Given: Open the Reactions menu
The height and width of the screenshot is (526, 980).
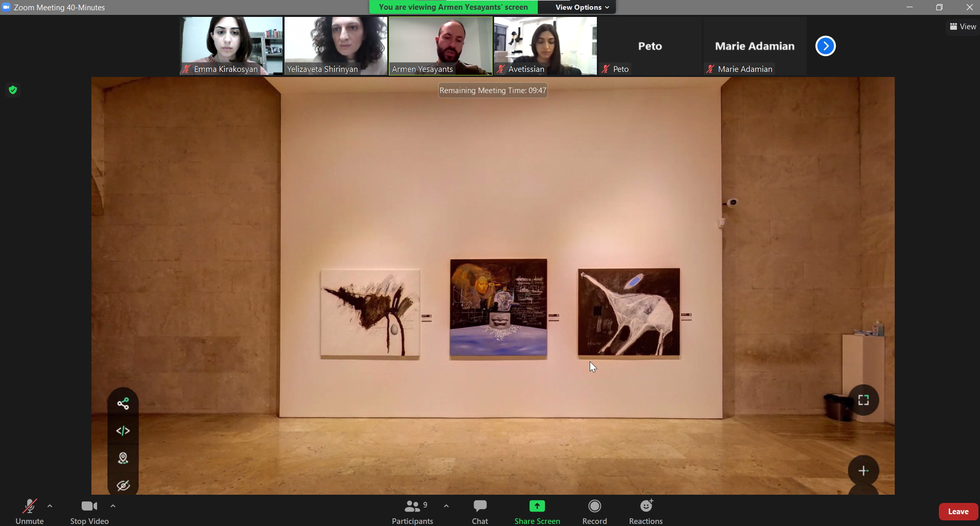Looking at the screenshot, I should click(x=646, y=512).
